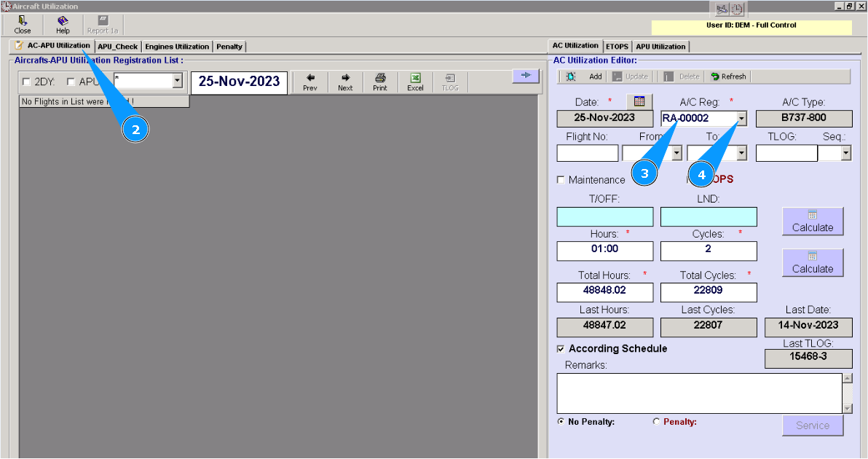868x459 pixels.
Task: Toggle the APU checkbox
Action: click(71, 82)
